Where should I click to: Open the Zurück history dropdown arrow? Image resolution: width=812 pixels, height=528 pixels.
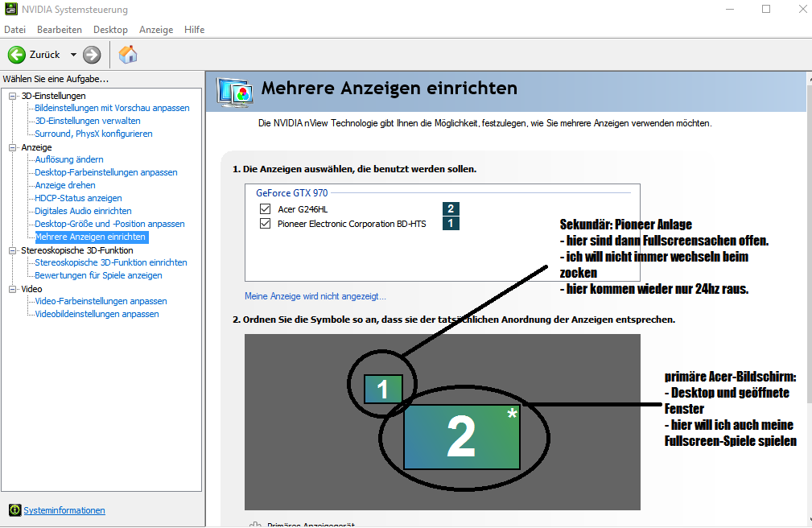73,55
